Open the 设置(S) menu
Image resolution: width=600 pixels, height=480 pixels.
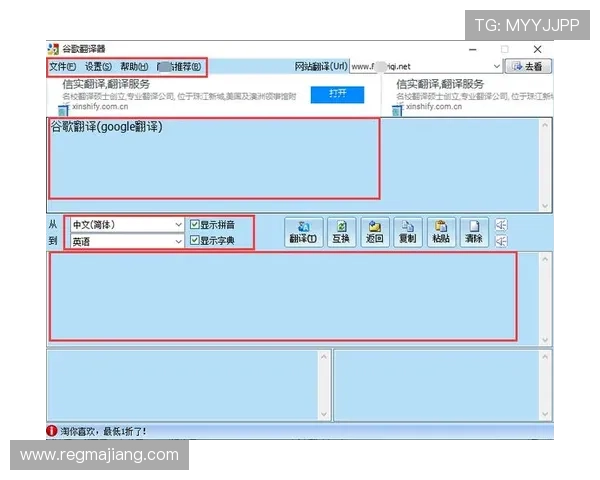coord(98,67)
